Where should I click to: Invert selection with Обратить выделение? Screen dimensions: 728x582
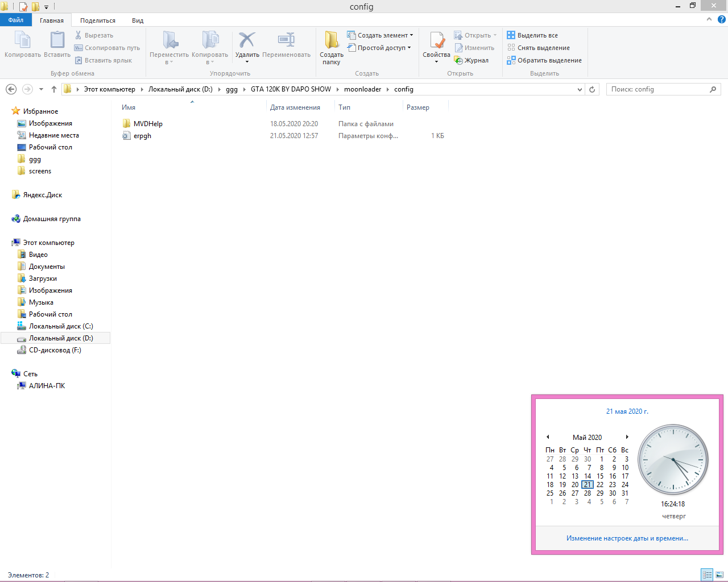click(544, 60)
